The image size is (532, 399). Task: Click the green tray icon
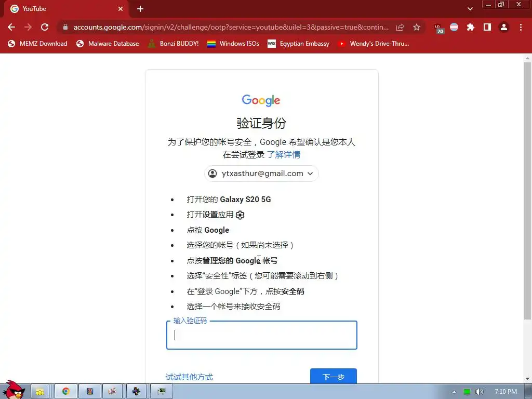point(467,392)
